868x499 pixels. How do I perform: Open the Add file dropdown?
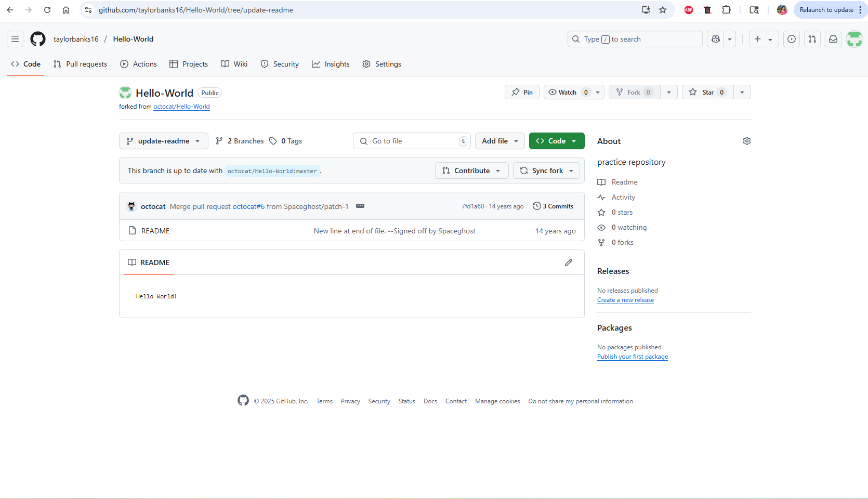500,141
